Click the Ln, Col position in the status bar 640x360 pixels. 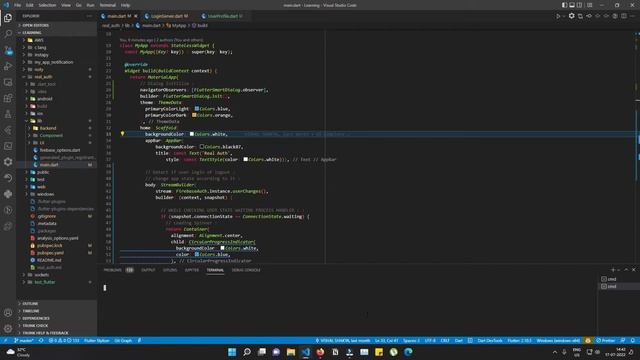click(387, 340)
